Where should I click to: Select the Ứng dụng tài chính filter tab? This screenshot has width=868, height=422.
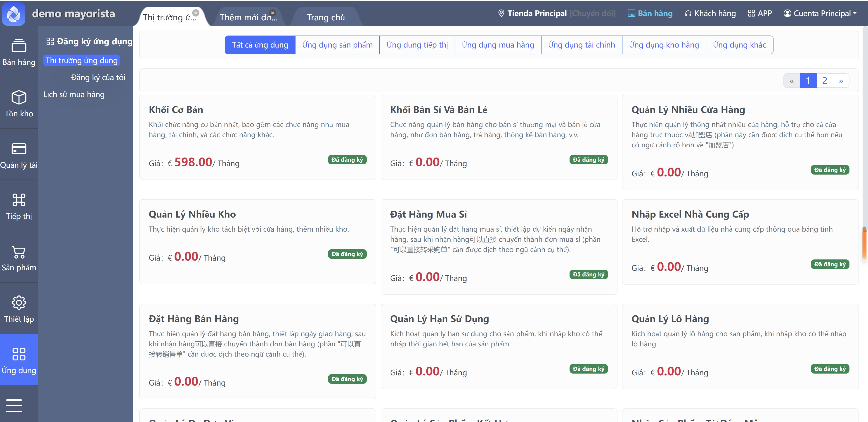click(581, 45)
